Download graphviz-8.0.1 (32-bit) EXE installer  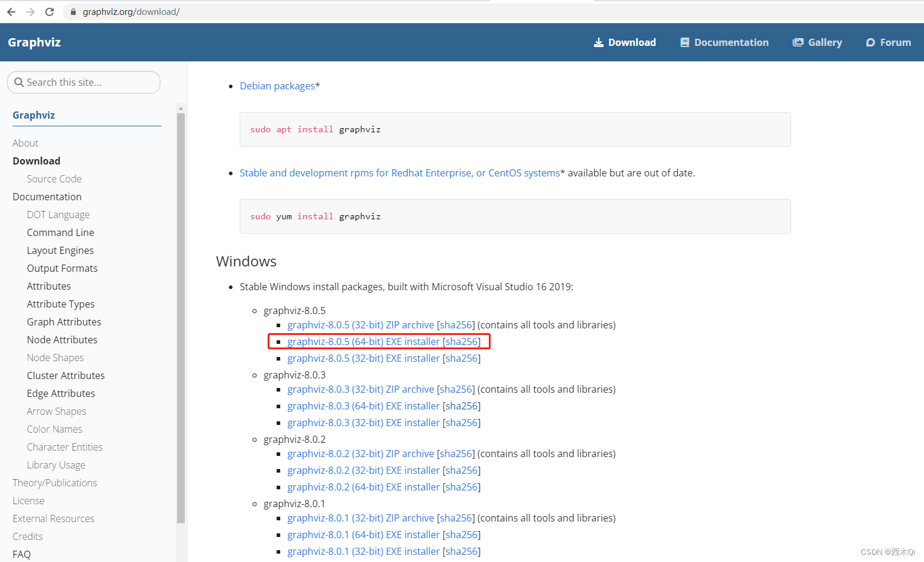[364, 551]
